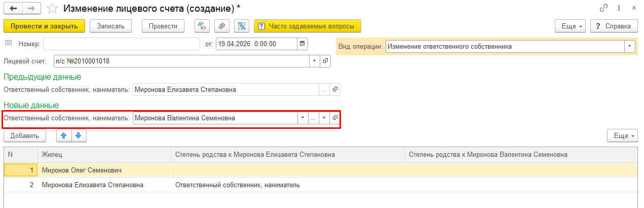644x208 pixels.
Task: Click the paperclip attached files icon
Action: click(x=221, y=26)
